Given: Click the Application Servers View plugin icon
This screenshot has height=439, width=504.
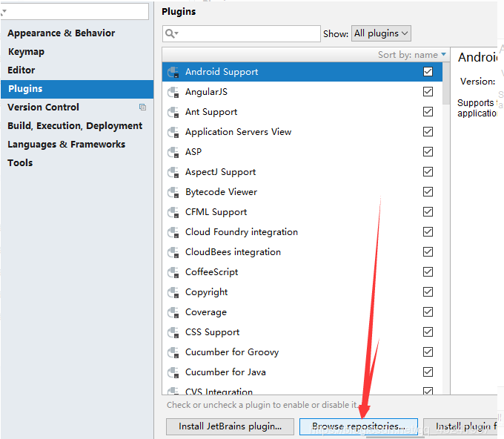Looking at the screenshot, I should (173, 132).
